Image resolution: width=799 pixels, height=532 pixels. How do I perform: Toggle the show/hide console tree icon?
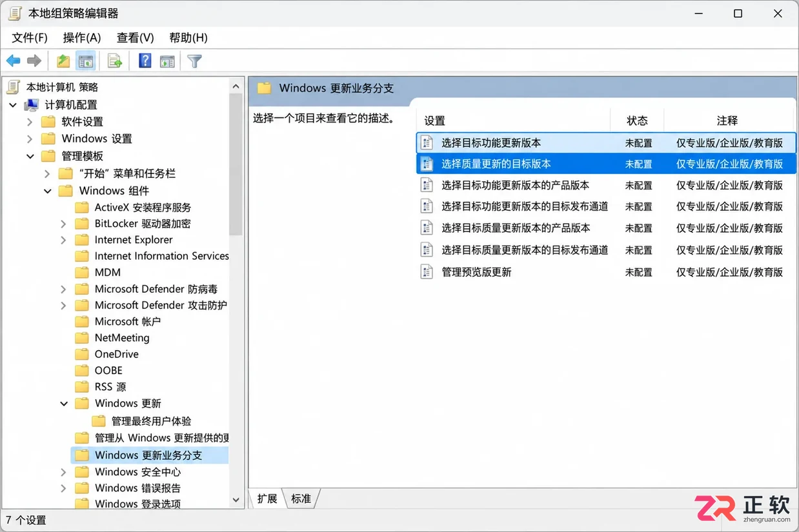pyautogui.click(x=86, y=61)
